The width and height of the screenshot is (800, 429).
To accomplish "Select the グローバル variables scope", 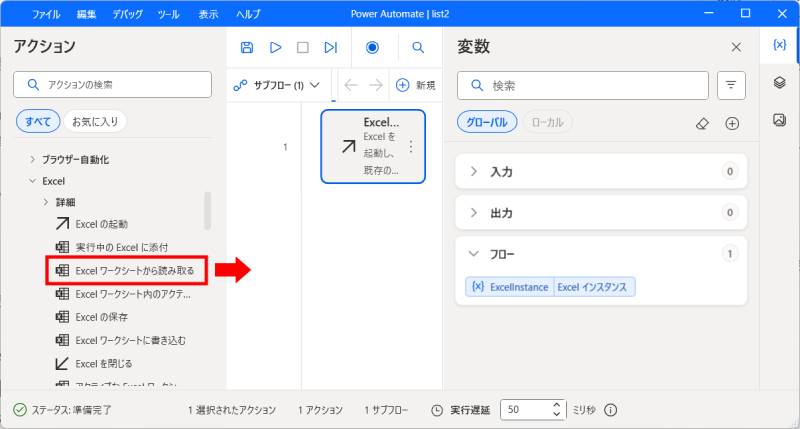I will click(487, 122).
